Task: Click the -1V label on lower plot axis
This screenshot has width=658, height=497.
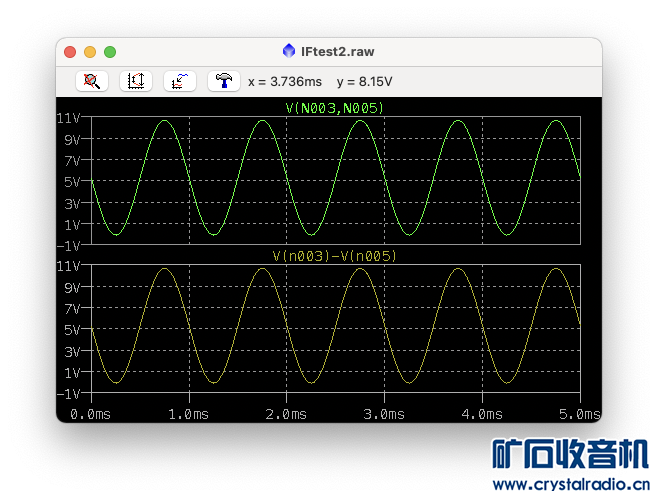Action: click(68, 394)
